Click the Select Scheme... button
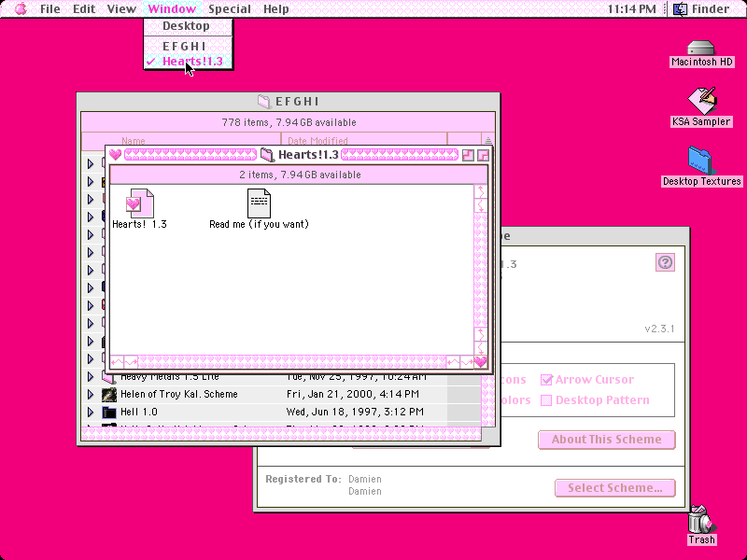 615,487
